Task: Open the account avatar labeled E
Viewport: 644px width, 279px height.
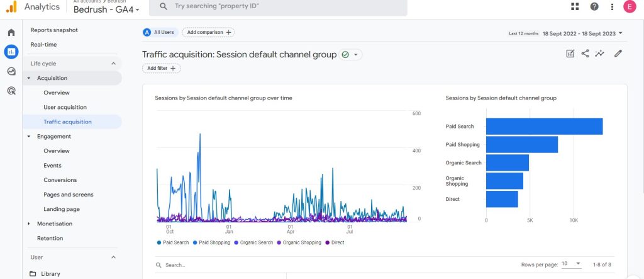Action: point(630,6)
